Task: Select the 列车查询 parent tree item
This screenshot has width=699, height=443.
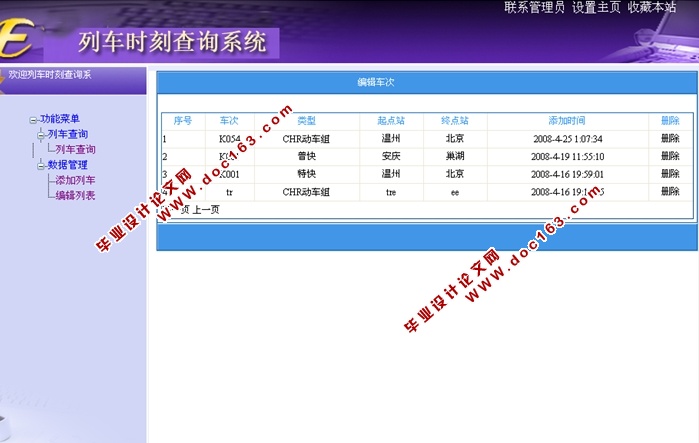Action: [x=68, y=134]
